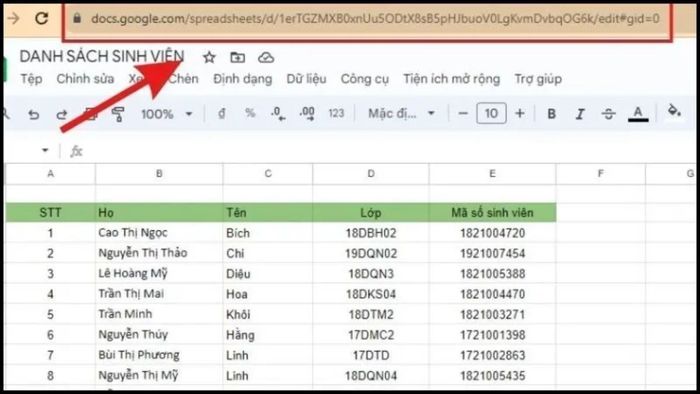Screen dimensions: 700x394
Task: Select column B header
Action: [159, 174]
